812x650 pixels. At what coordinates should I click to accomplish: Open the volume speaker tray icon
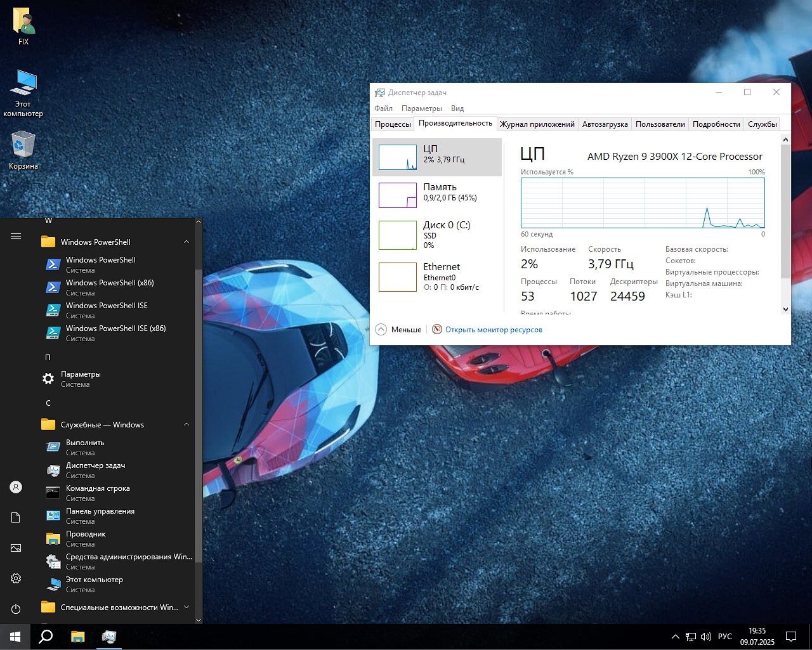pos(706,637)
